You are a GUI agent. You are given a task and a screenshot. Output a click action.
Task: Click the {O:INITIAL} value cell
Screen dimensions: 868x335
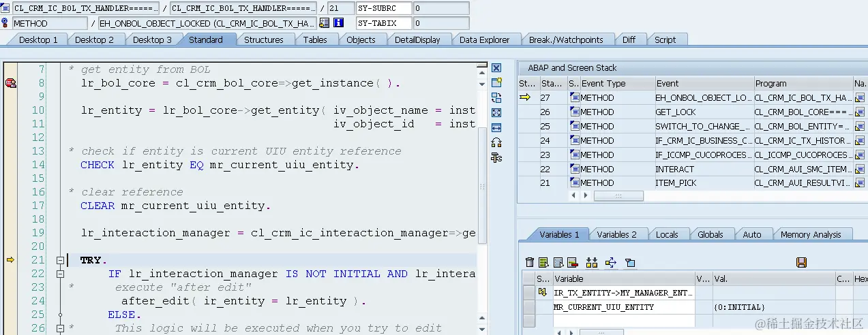point(774,307)
